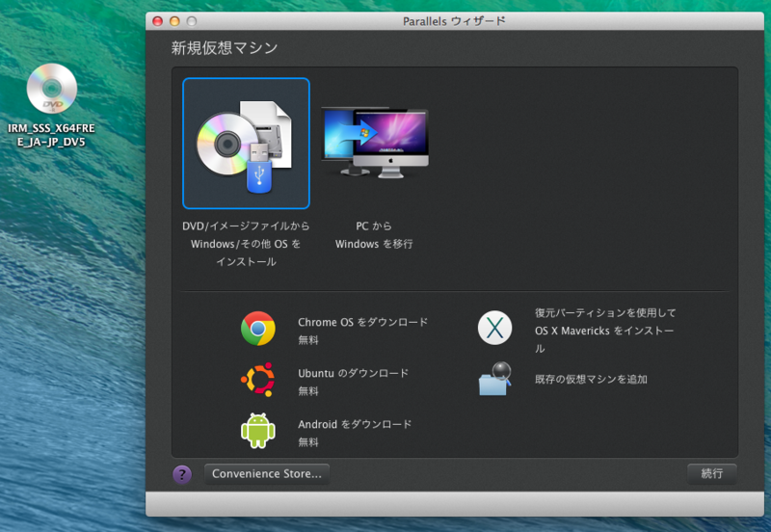
Task: Click the IRM_SSS_X64FRE E_JA-JP_DV5 file name
Action: tap(51, 135)
